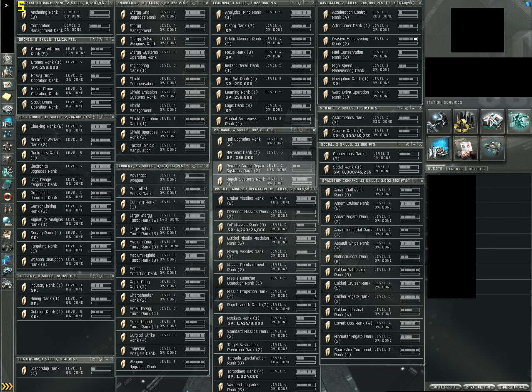
Task: Pin the Electronics skill group window
Action: coord(100,117)
